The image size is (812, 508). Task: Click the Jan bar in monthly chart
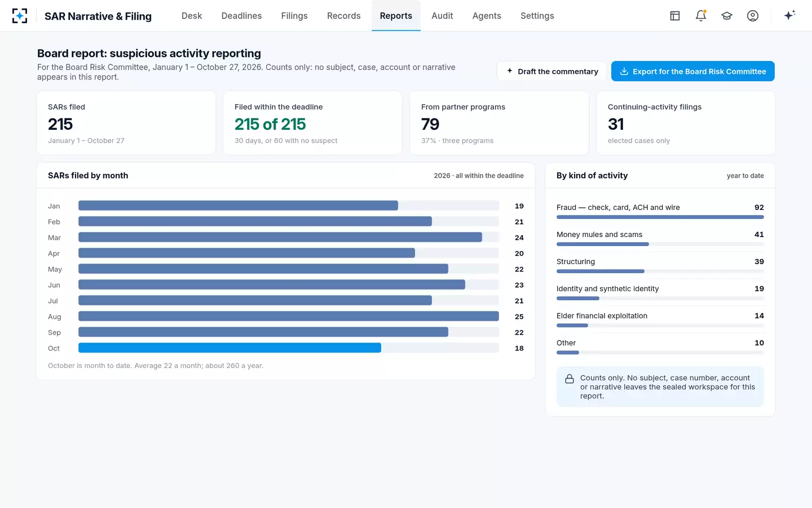(238, 205)
